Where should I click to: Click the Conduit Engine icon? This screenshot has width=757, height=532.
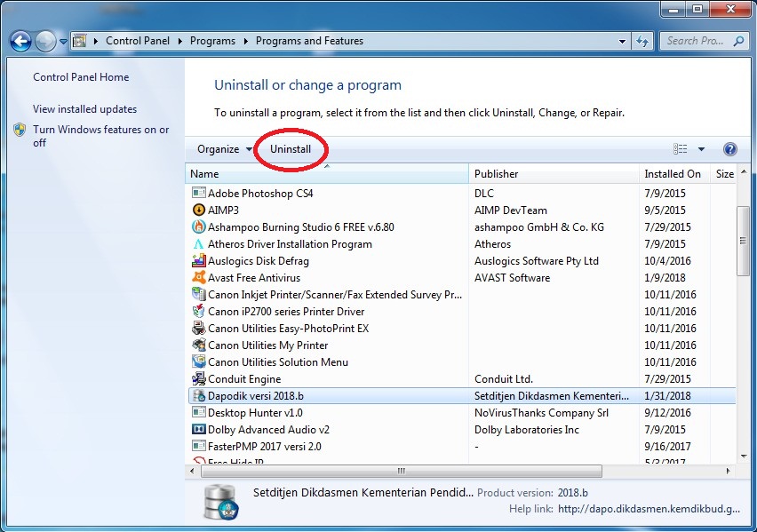(x=198, y=379)
